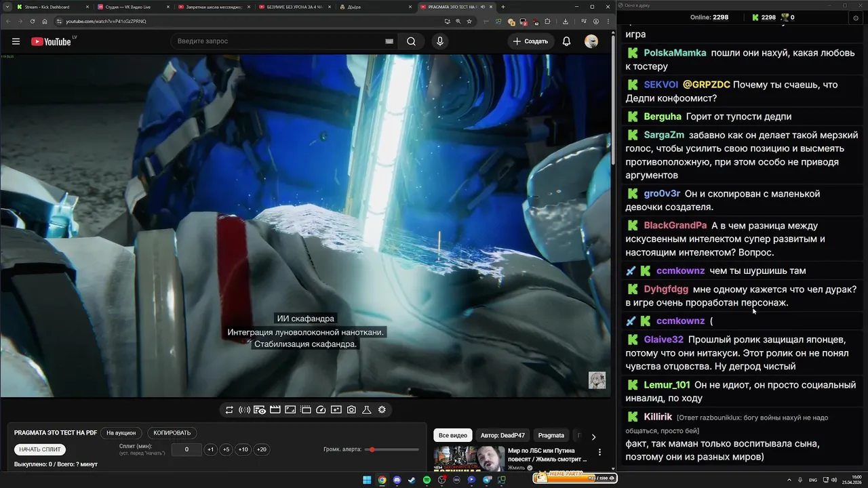Open the browser extensions puzzle icon
This screenshot has height=488, width=868.
click(547, 21)
